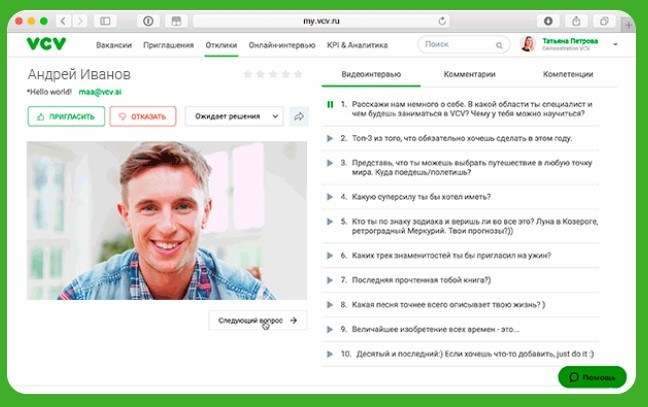648x407 pixels.
Task: Click the Safari sidebar toggle icon
Action: coord(105,20)
